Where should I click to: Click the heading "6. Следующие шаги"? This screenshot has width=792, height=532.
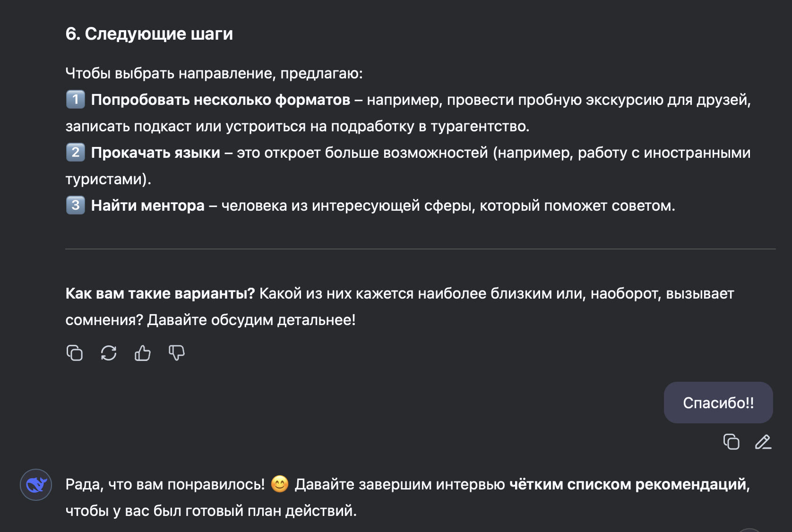149,33
